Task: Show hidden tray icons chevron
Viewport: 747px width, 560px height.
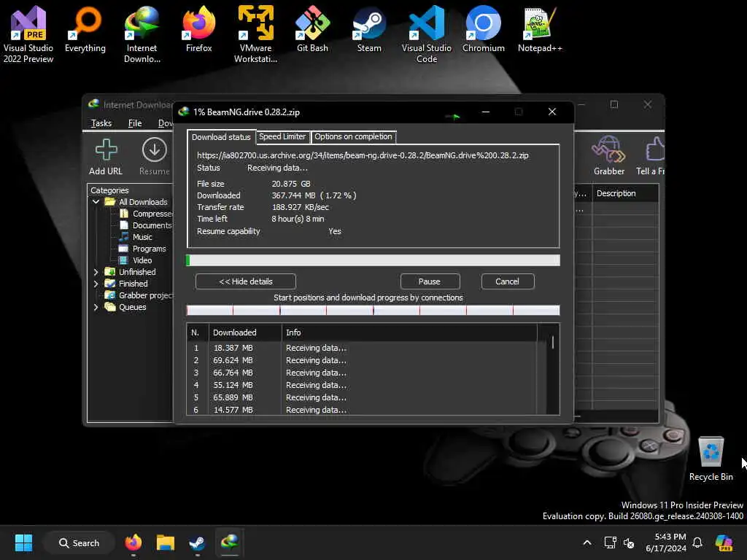Action: (x=587, y=542)
